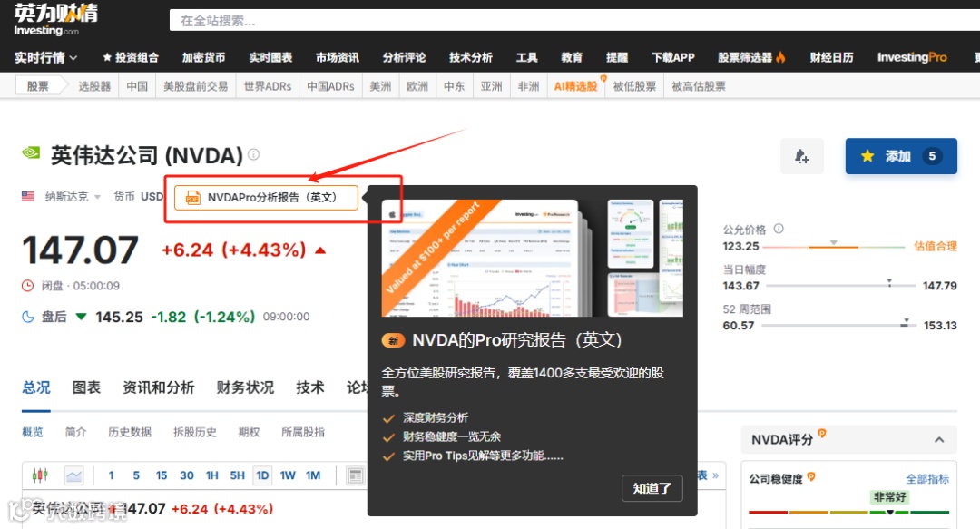Open 被低估股票 in the sub navigation
The height and width of the screenshot is (529, 980).
click(x=634, y=86)
